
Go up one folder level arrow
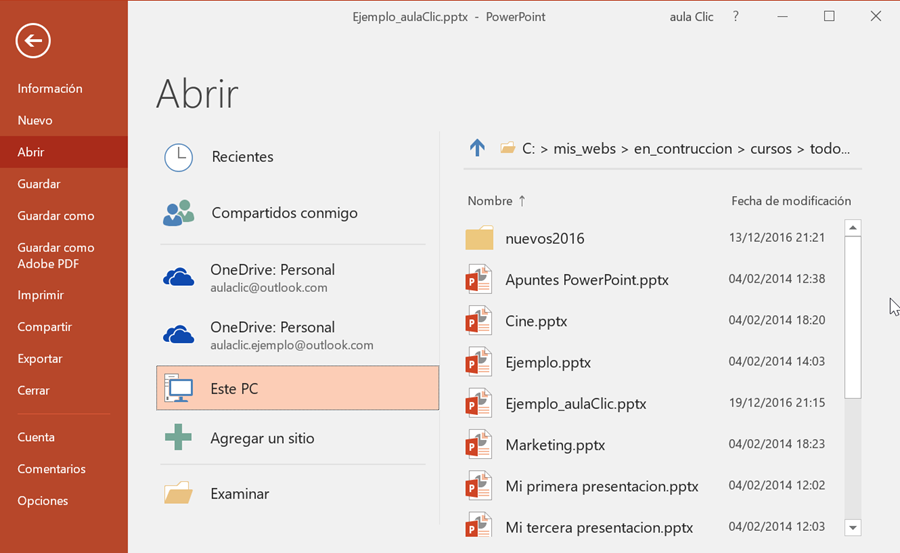coord(477,148)
